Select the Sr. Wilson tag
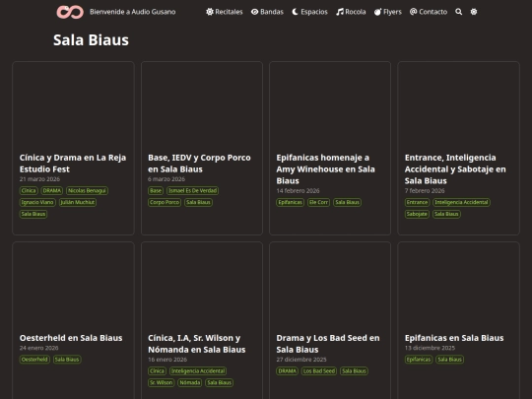Viewport: 532px width, 399px height. (162, 382)
